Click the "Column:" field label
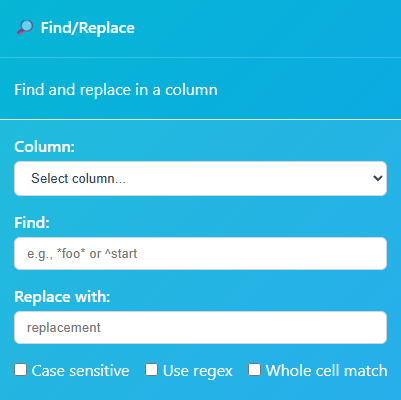 tap(44, 147)
